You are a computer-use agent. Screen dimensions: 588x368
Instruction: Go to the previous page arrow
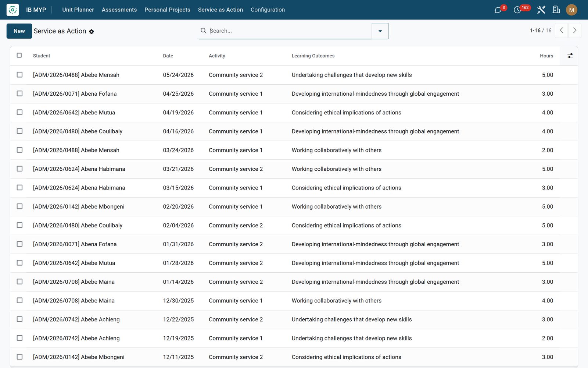pyautogui.click(x=561, y=31)
